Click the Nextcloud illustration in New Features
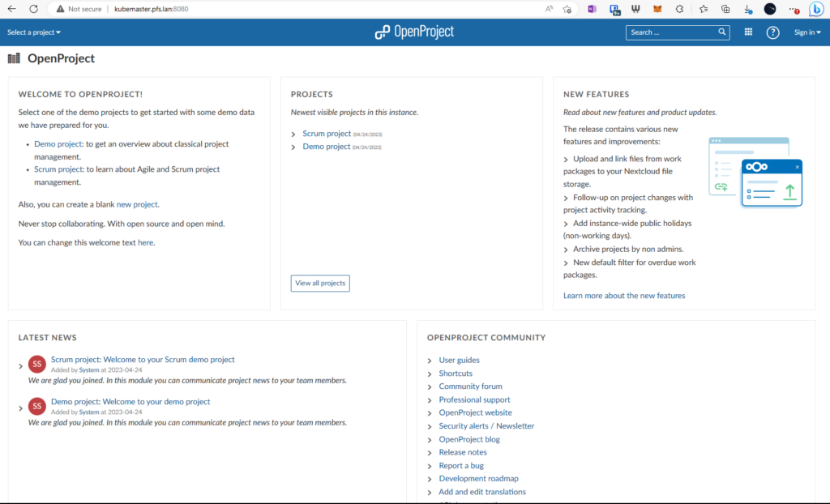830x504 pixels. 755,172
